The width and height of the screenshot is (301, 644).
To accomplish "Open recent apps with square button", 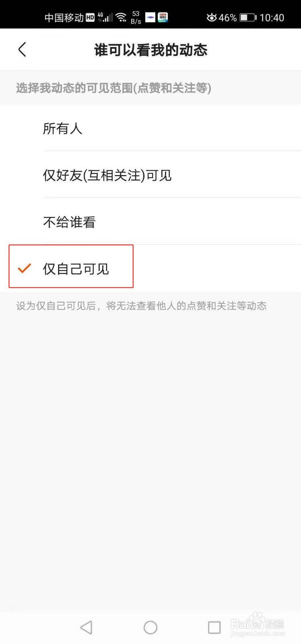I will tap(214, 627).
